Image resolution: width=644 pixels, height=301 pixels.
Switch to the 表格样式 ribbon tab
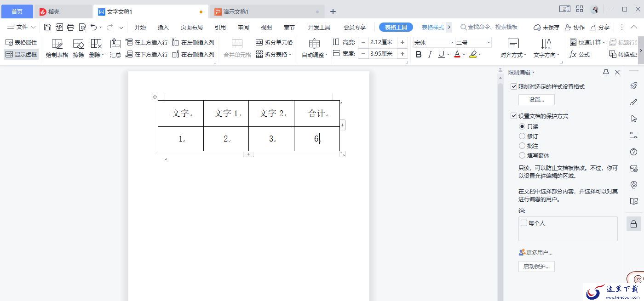pos(433,27)
